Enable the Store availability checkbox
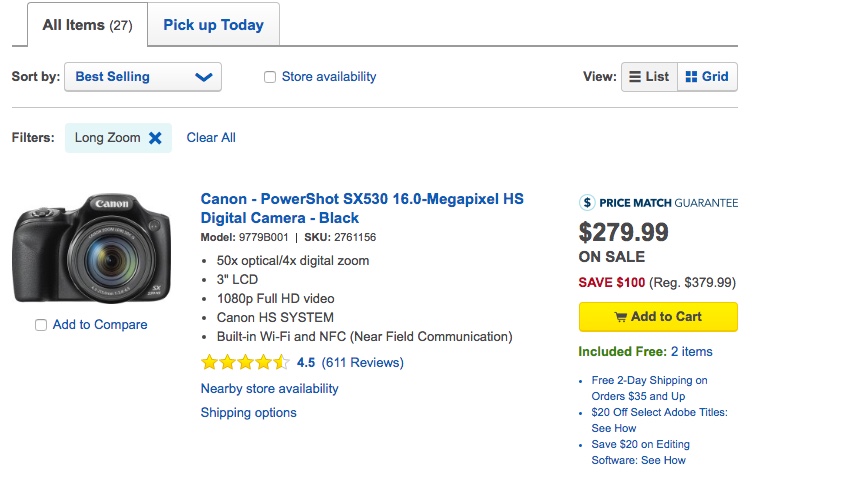The height and width of the screenshot is (477, 841). tap(270, 77)
